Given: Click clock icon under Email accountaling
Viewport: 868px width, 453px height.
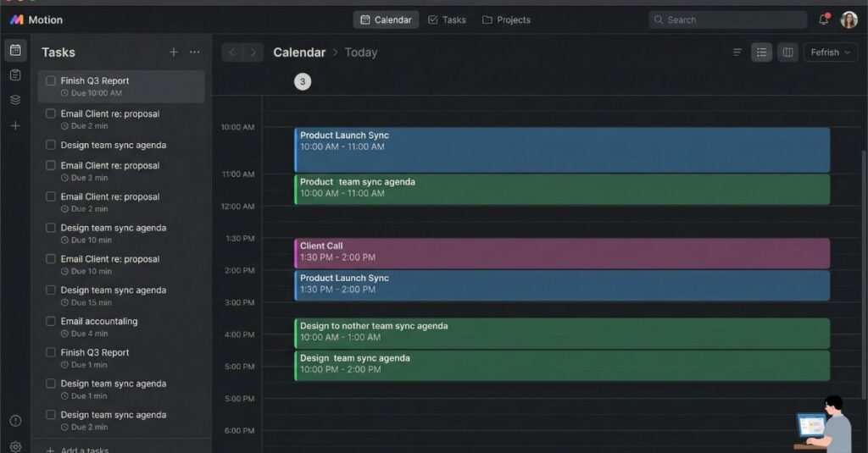Looking at the screenshot, I should 64,334.
